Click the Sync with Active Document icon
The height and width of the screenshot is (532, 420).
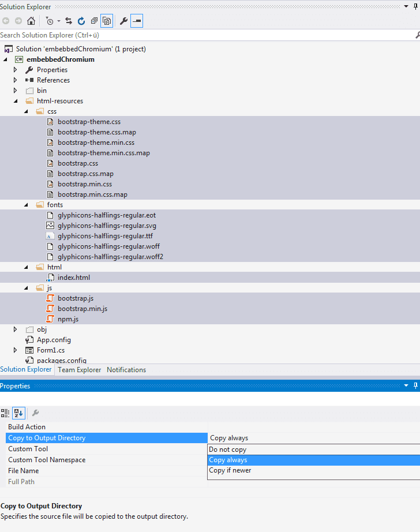69,21
